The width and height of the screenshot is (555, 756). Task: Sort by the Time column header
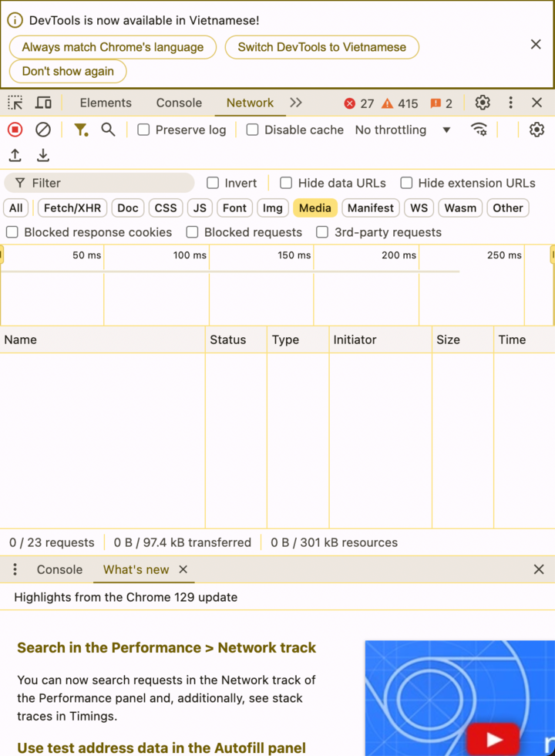[525, 339]
